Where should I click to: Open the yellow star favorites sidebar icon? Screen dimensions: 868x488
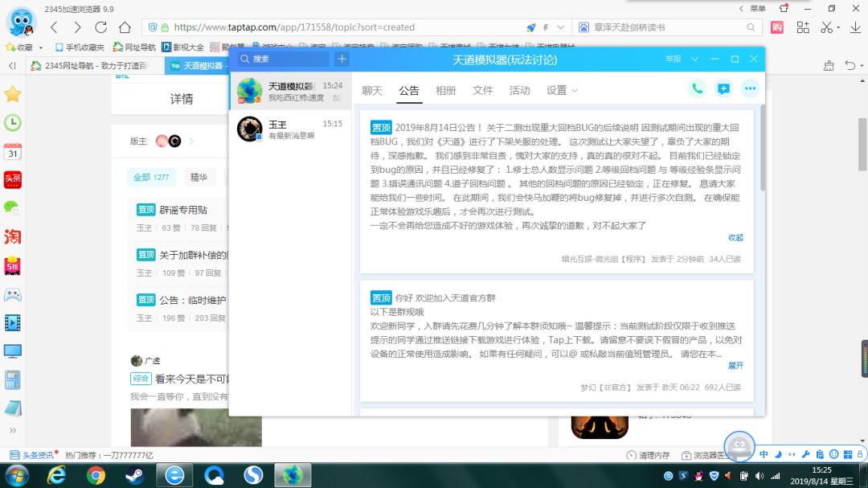coord(12,94)
